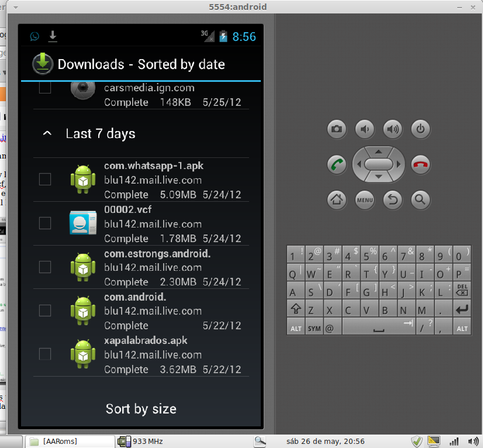Screen dimensions: 483x448
Task: Tap the 3G signal indicator in status bar
Action: 208,36
